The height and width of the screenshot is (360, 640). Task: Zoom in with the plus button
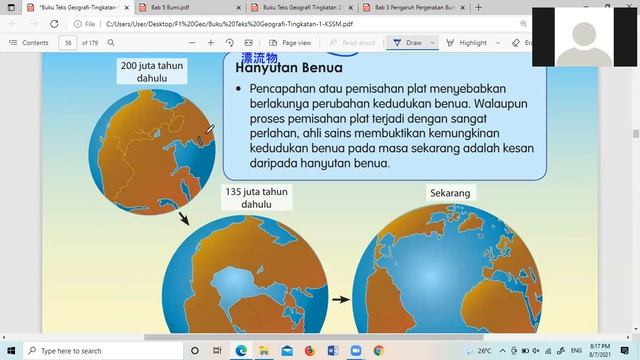click(x=211, y=42)
